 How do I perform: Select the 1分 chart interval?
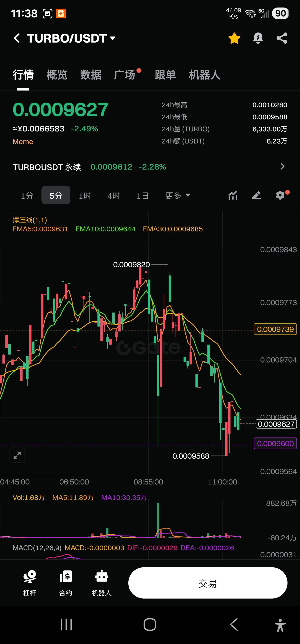pyautogui.click(x=27, y=195)
